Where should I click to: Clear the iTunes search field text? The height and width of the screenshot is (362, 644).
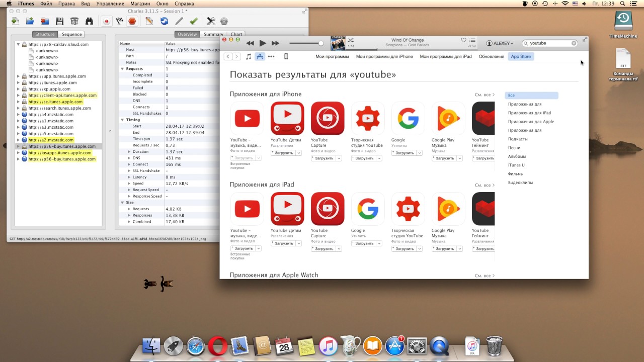coord(574,43)
